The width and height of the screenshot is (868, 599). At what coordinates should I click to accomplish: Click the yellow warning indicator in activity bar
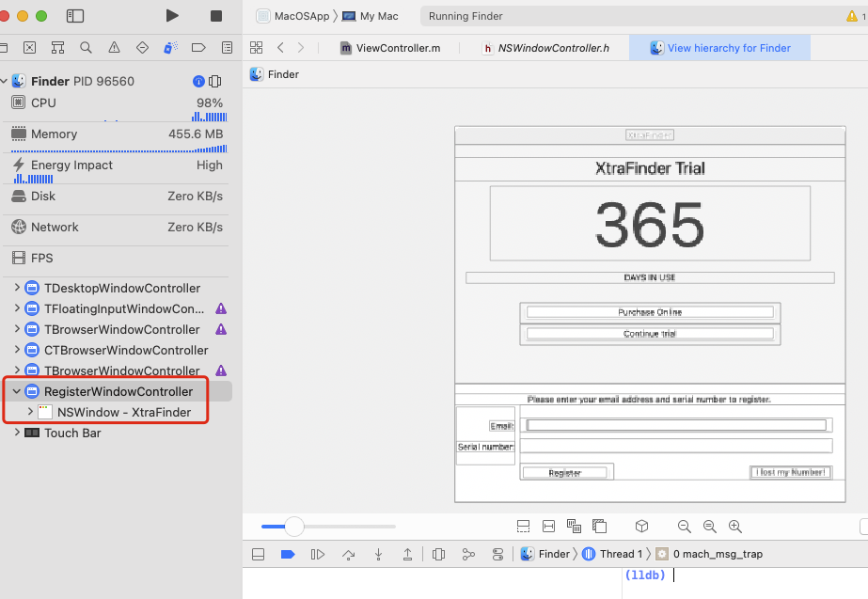852,16
